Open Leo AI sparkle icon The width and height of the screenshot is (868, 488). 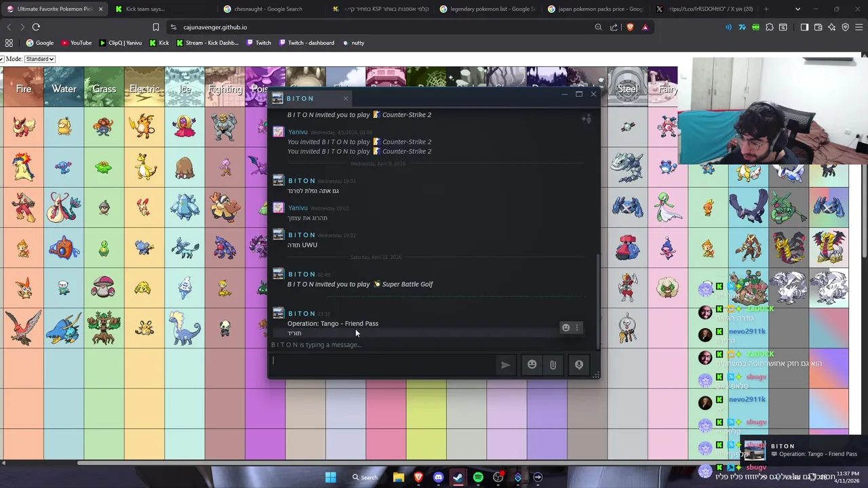pyautogui.click(x=831, y=27)
